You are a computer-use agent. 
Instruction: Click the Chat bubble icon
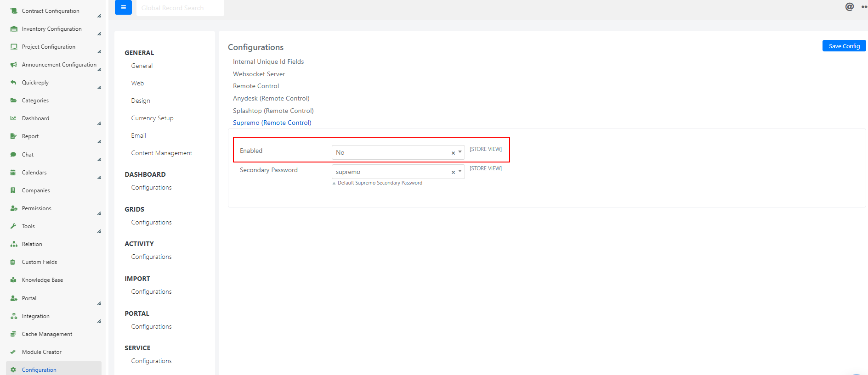point(13,154)
